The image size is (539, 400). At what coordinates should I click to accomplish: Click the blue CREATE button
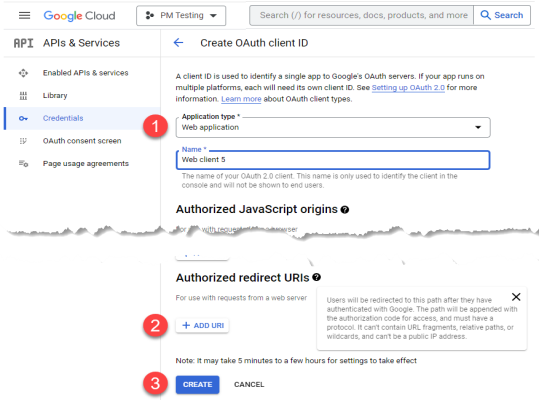click(x=197, y=385)
